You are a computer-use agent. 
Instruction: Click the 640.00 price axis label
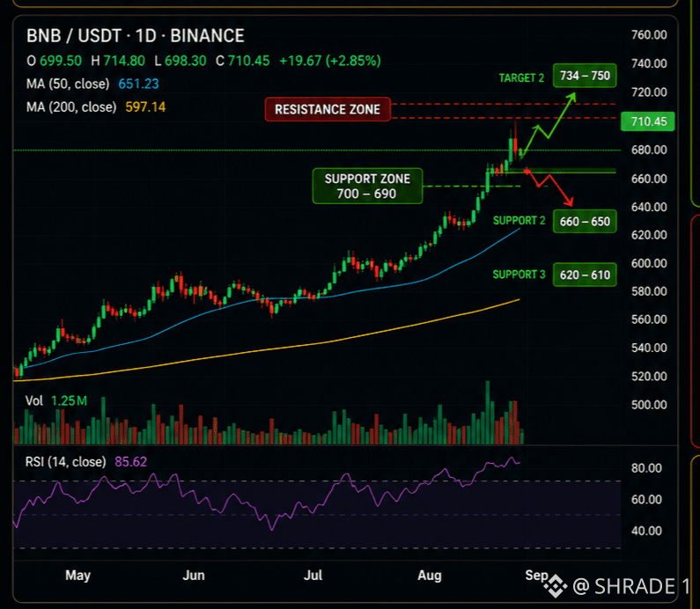(x=649, y=207)
